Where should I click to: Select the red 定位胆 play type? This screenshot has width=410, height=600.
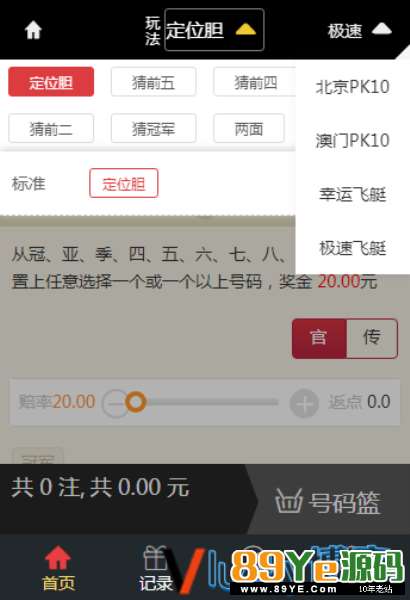click(51, 82)
